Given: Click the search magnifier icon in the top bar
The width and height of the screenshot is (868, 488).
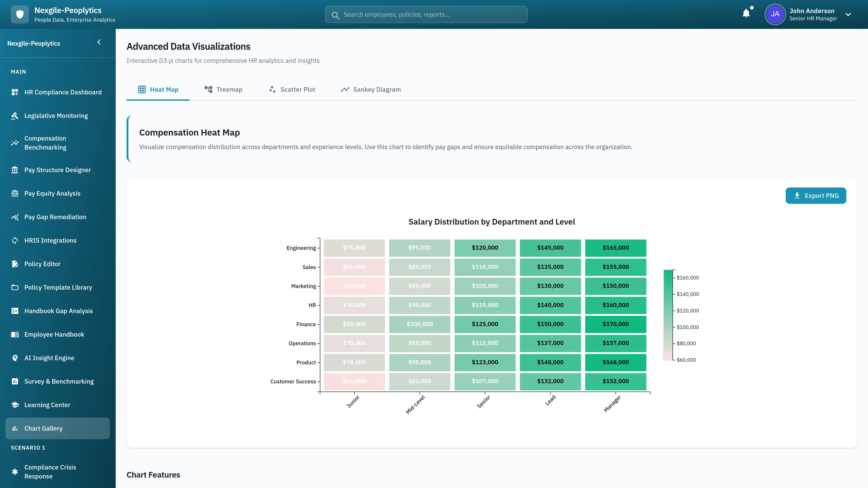Looking at the screenshot, I should (x=335, y=15).
